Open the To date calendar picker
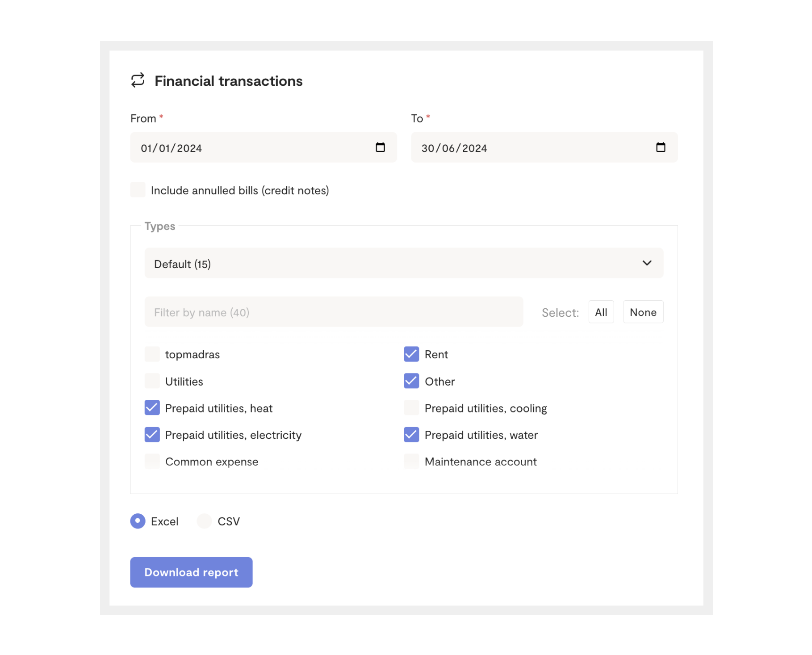Image resolution: width=812 pixels, height=655 pixels. click(x=661, y=147)
